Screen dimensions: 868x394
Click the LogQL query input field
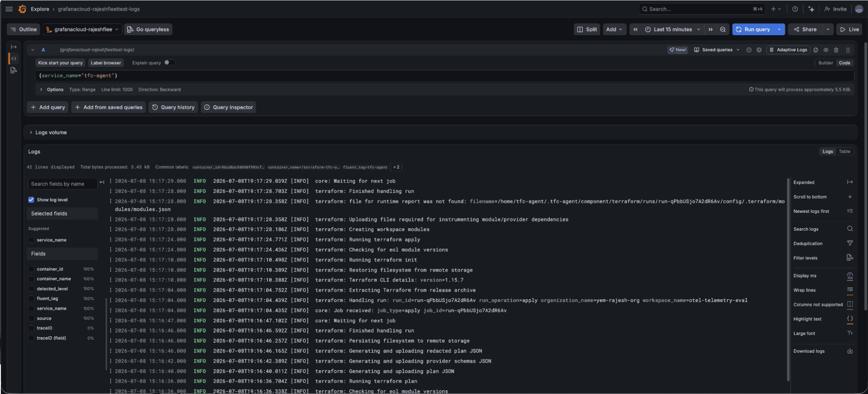[x=445, y=76]
